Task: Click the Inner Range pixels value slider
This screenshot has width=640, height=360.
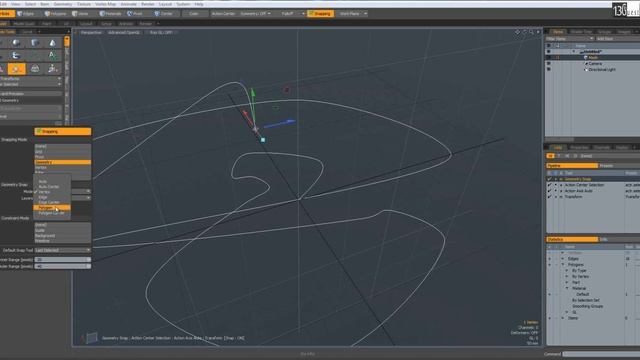Action: tap(62, 260)
